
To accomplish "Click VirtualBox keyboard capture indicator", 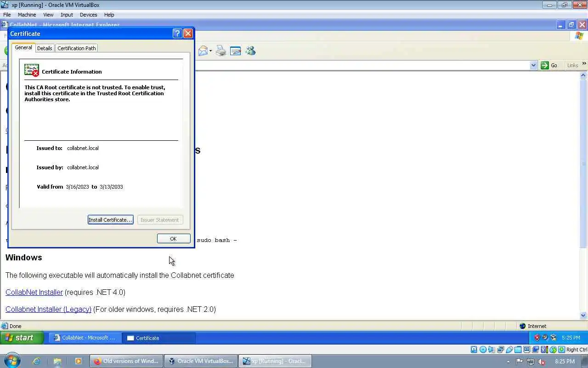I will (x=561, y=350).
